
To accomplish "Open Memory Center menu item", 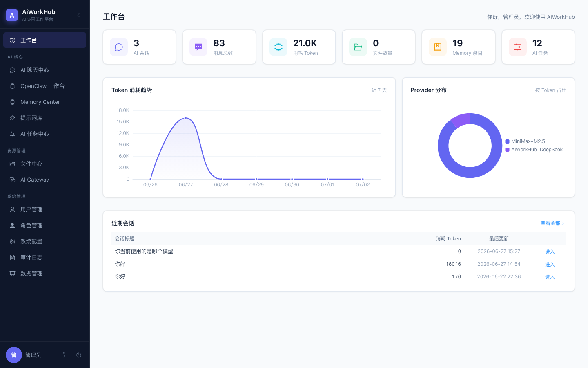I will pyautogui.click(x=45, y=102).
